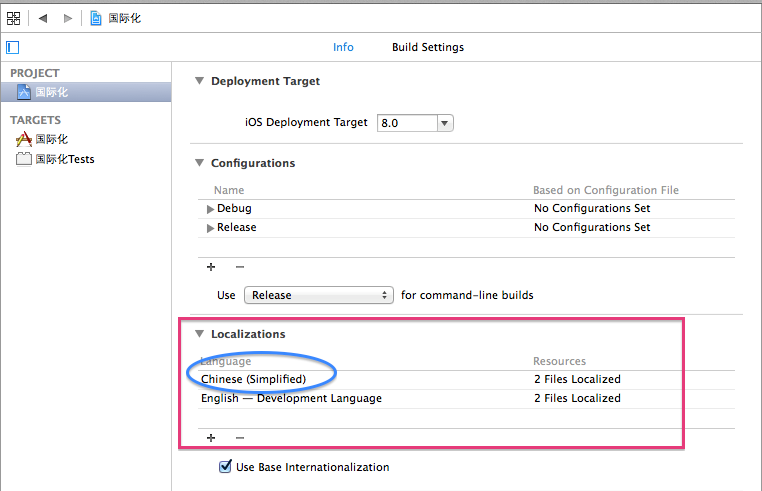Expand the Release configuration row
The image size is (762, 491).
coord(210,228)
